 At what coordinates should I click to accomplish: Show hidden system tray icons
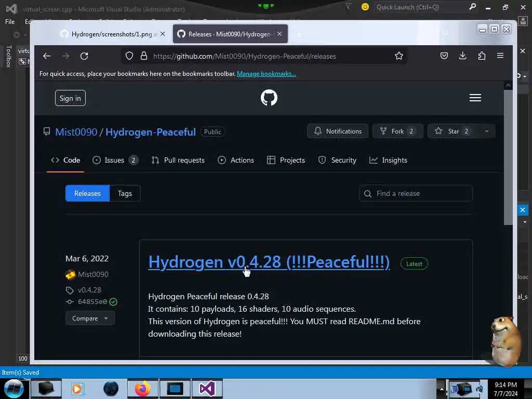click(x=442, y=389)
